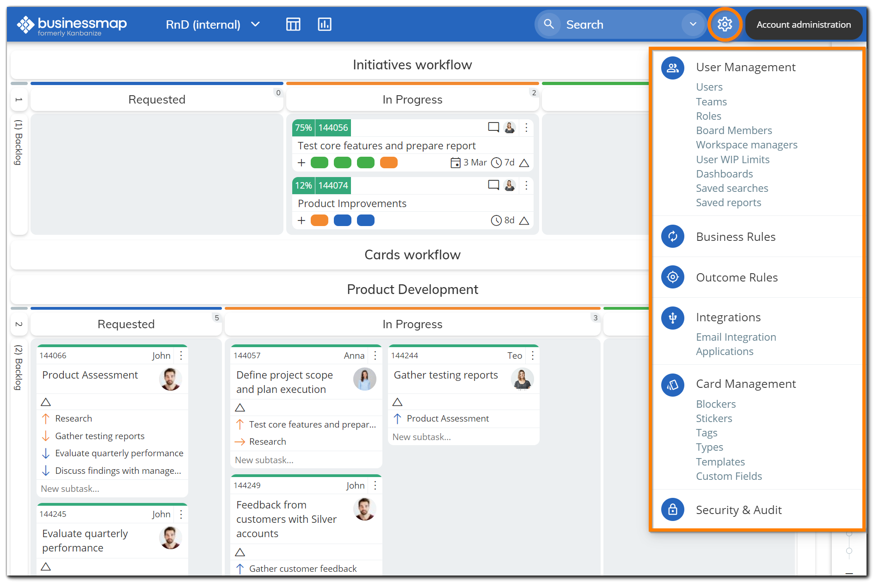Screen dimensions: 879x588
Task: Open subtask Evaluate quarterly performance
Action: tap(119, 453)
